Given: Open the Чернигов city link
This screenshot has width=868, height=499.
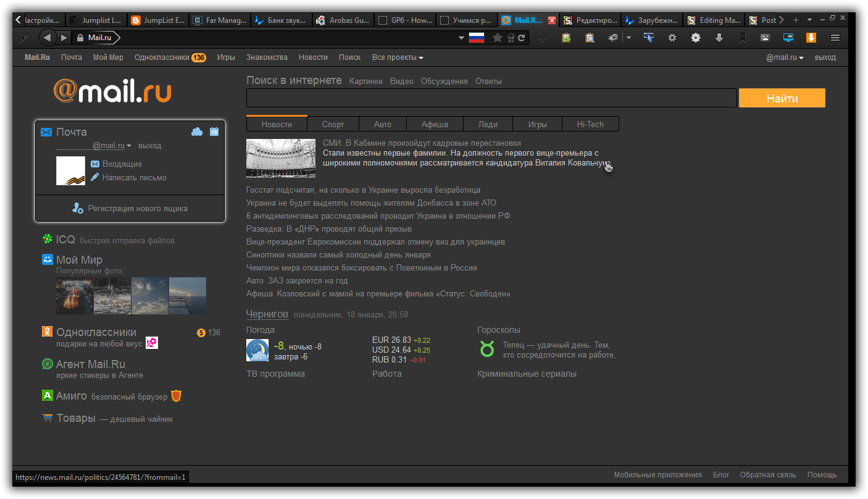Looking at the screenshot, I should click(267, 314).
